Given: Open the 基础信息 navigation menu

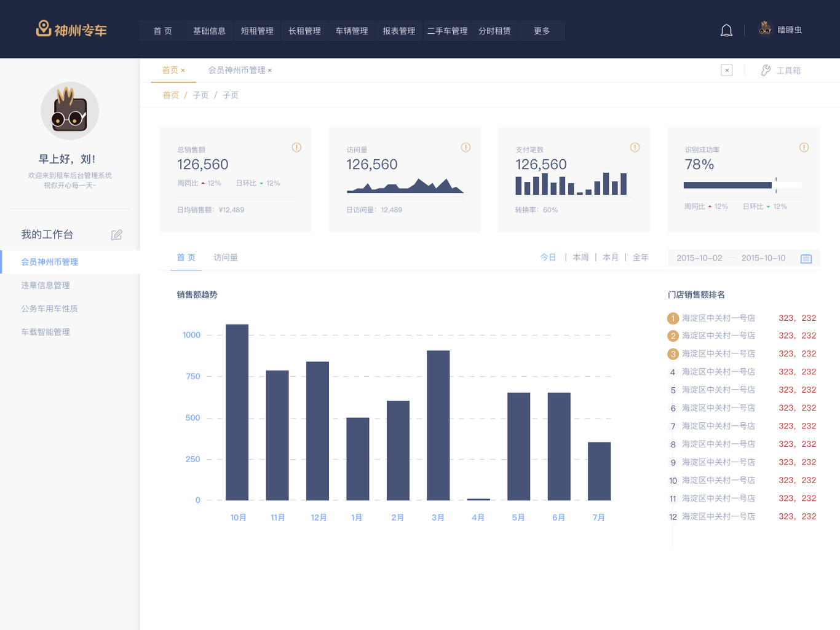Looking at the screenshot, I should 209,31.
